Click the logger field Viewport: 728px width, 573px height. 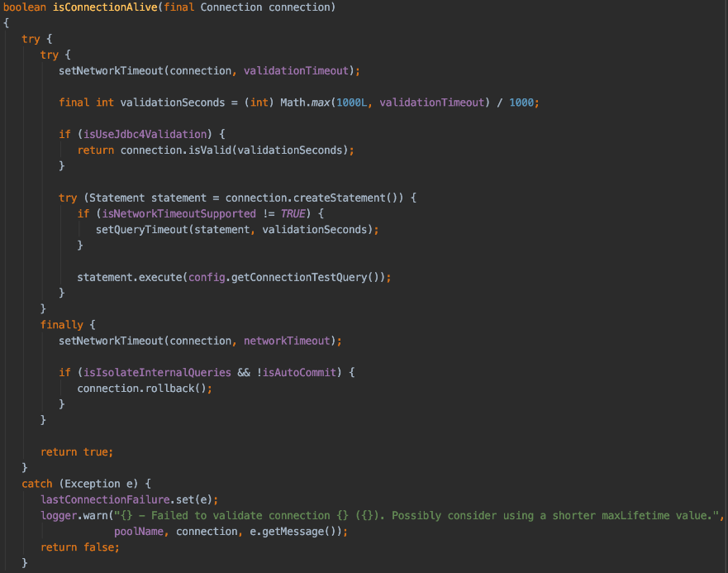pos(59,516)
